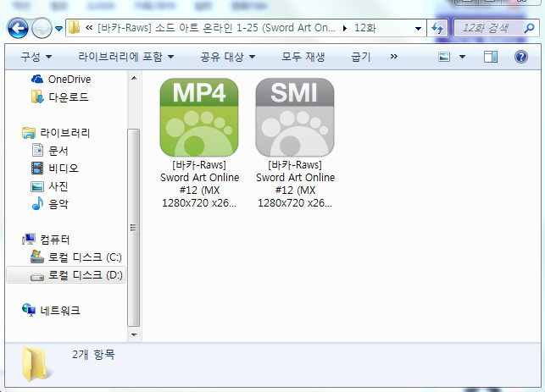Click the 문서 document icon
The width and height of the screenshot is (545, 392).
[37, 150]
